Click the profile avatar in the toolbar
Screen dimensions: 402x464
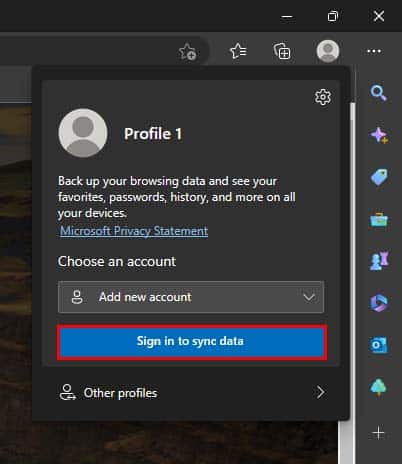(x=328, y=51)
